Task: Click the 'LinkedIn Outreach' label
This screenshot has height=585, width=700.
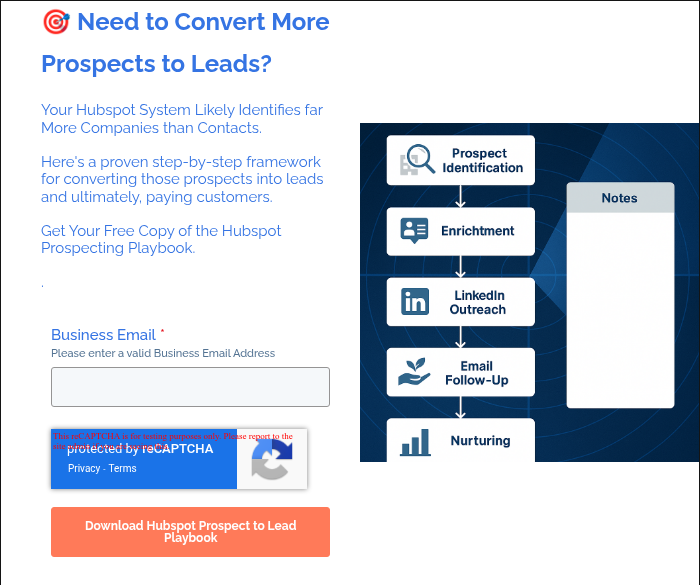Action: pyautogui.click(x=478, y=302)
